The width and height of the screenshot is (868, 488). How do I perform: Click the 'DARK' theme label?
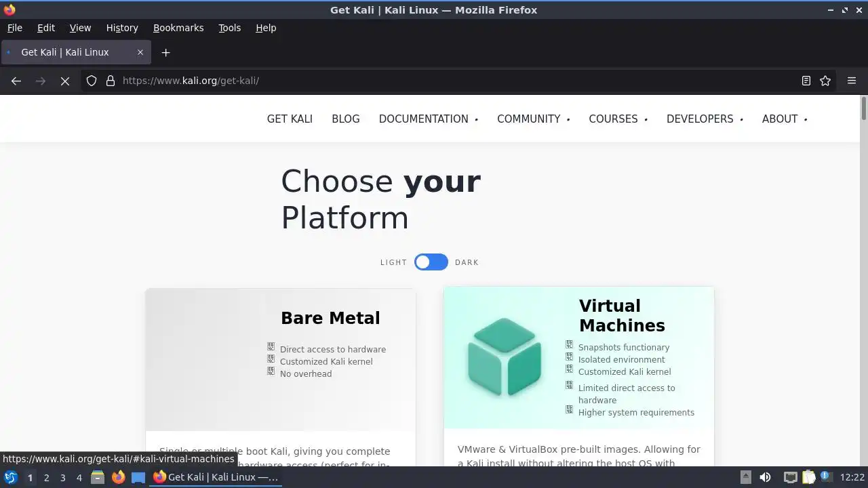pos(467,262)
